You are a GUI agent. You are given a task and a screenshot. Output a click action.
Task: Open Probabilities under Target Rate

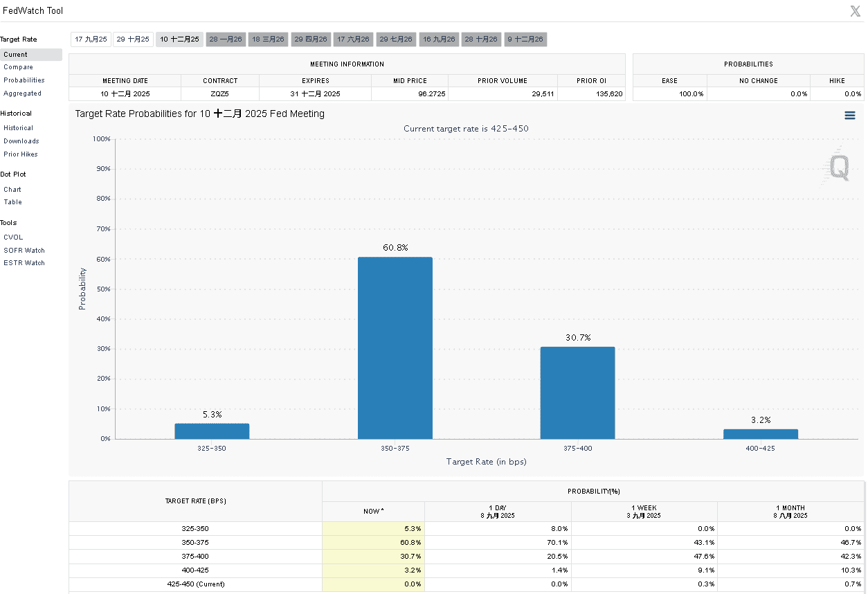click(24, 80)
